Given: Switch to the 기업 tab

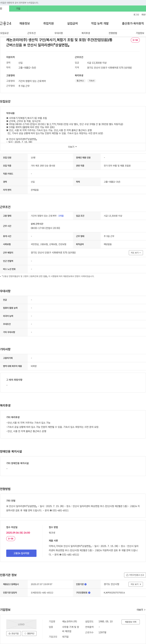Looking at the screenshot, I should [x=18, y=9].
